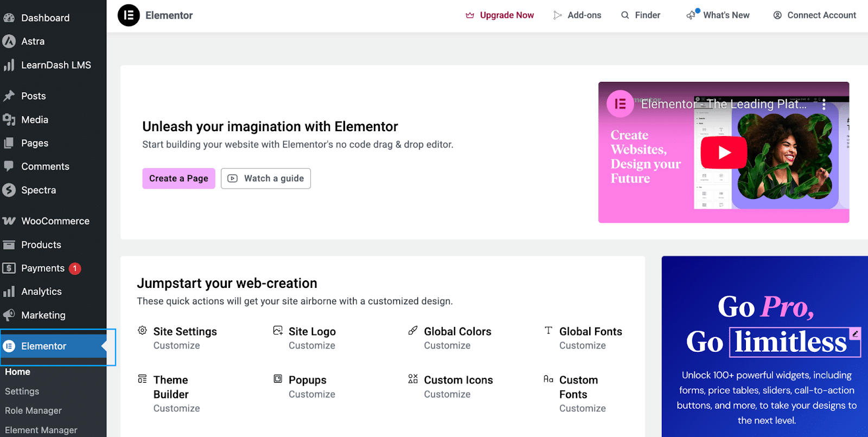Click the Astra logo icon in sidebar
Image resolution: width=868 pixels, height=437 pixels.
[x=9, y=41]
